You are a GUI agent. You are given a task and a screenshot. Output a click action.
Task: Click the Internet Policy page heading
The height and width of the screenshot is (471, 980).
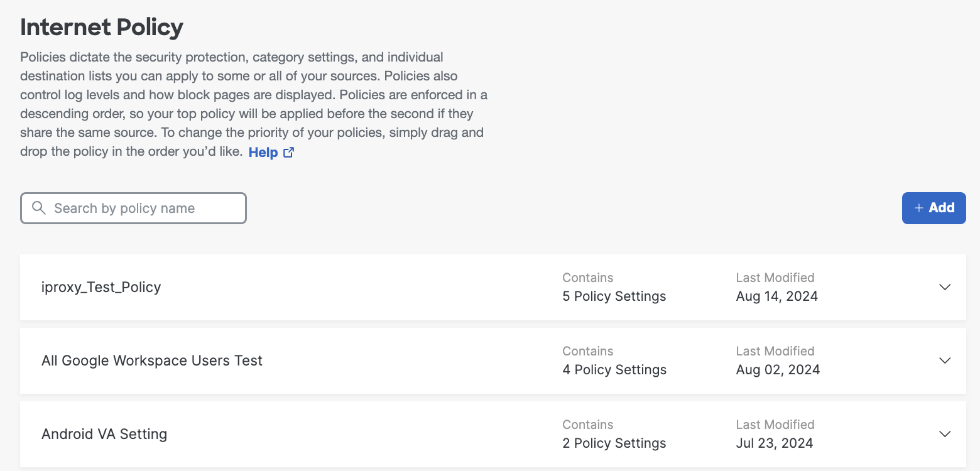tap(102, 27)
